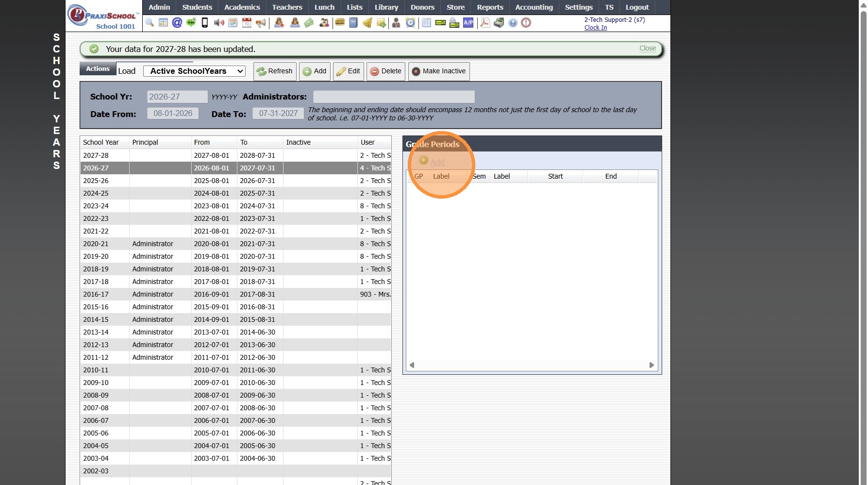Click the Date To field
Screen dimensions: 868x485
tap(278, 114)
